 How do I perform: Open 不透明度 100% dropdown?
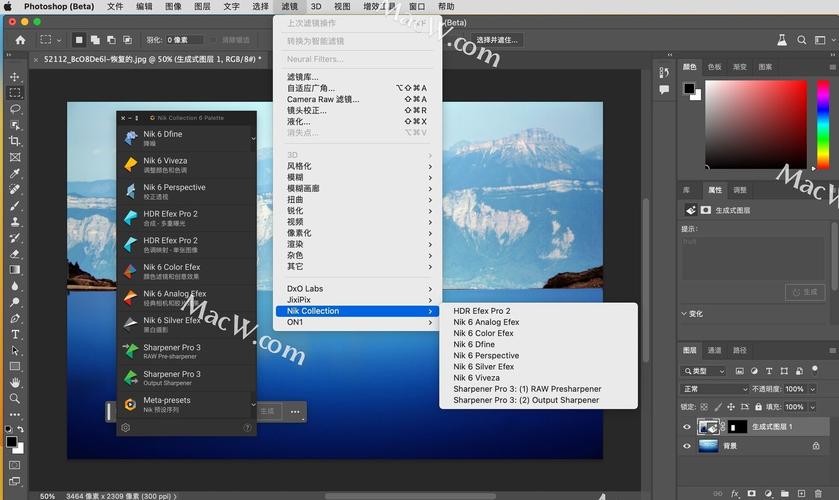tap(812, 389)
